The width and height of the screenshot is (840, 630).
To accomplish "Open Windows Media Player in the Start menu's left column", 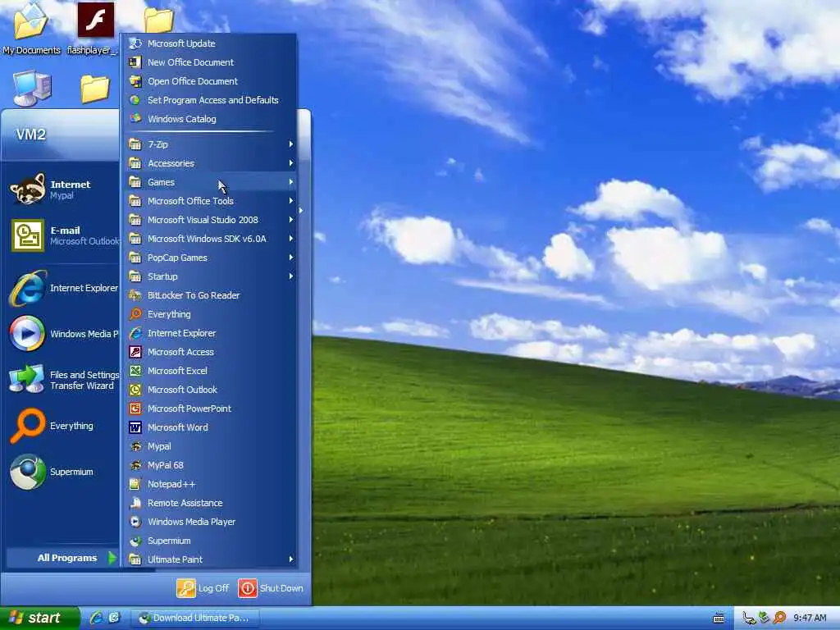I will pos(62,334).
